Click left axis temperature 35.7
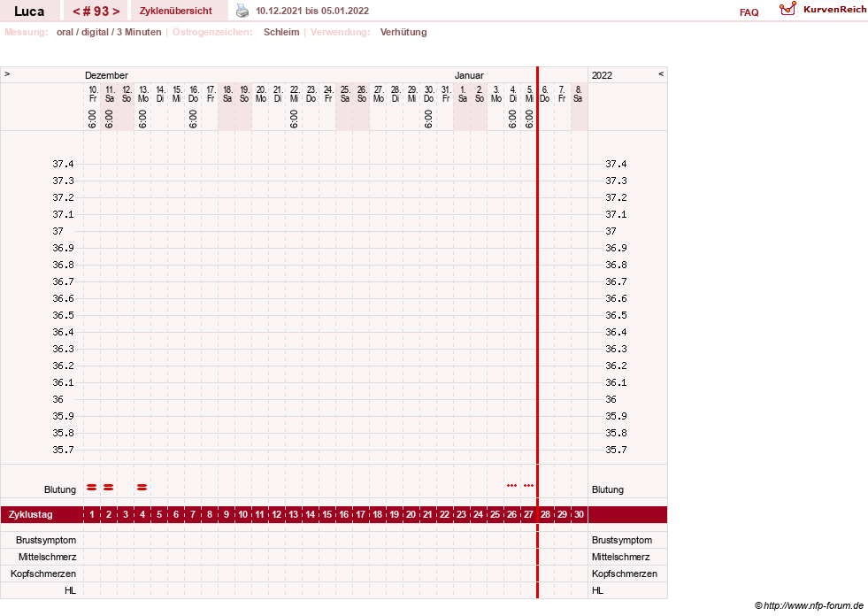Image resolution: width=868 pixels, height=616 pixels. 63,450
